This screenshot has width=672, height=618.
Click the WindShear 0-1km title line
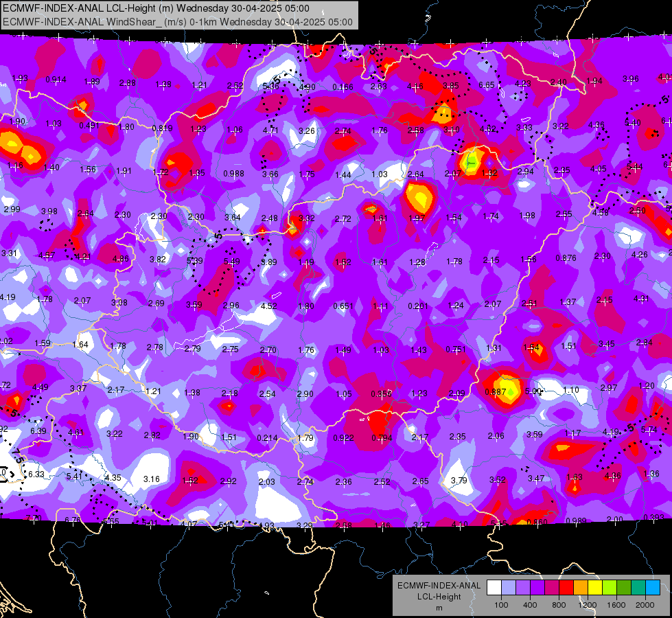178,22
